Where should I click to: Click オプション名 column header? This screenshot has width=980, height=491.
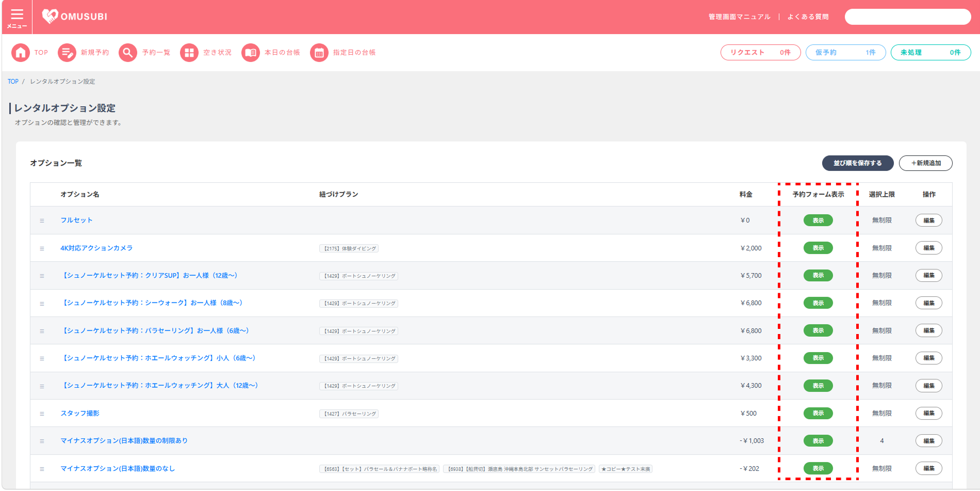(80, 195)
